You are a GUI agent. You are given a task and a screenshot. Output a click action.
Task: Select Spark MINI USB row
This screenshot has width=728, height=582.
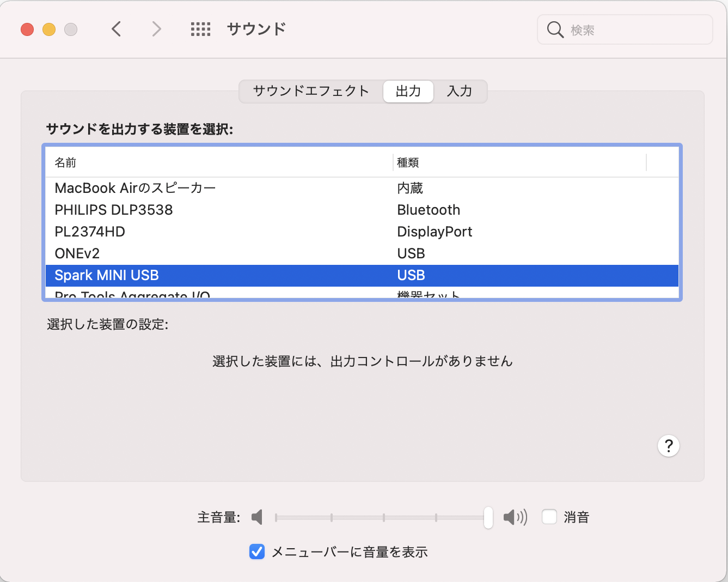point(362,275)
